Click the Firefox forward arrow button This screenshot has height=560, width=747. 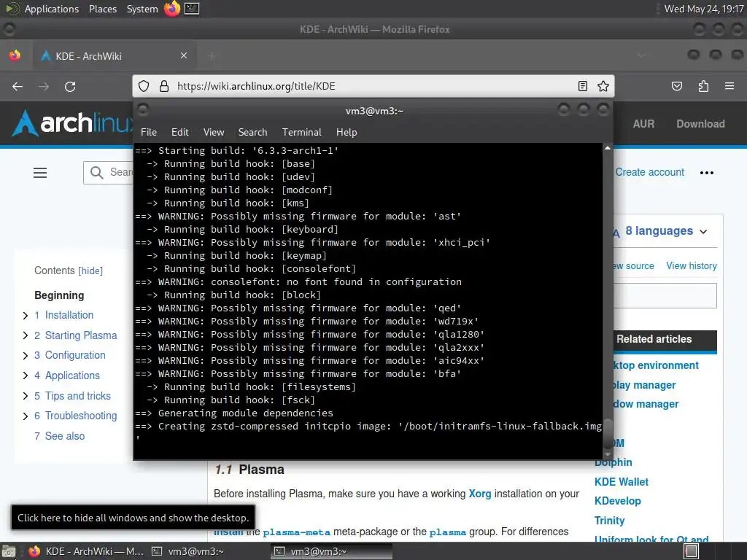pos(44,86)
